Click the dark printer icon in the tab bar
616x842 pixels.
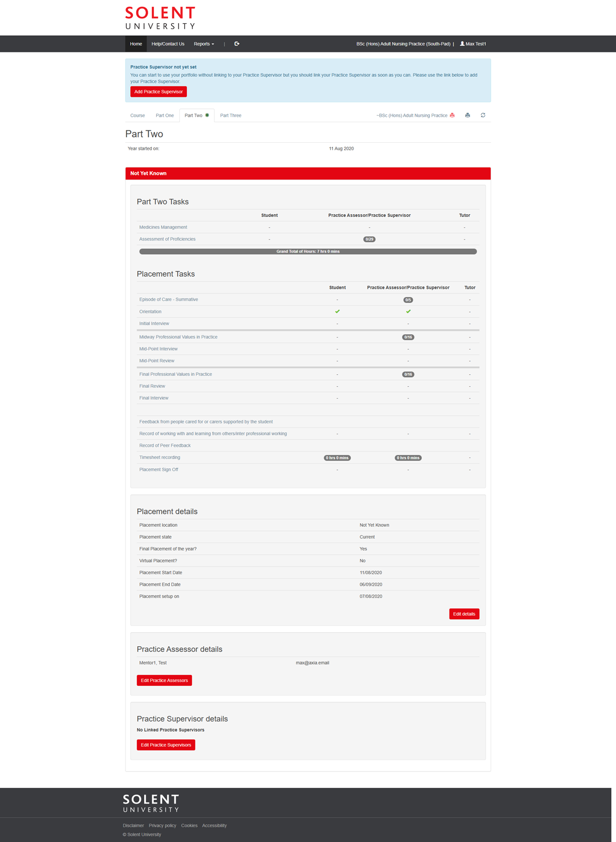[x=467, y=115]
